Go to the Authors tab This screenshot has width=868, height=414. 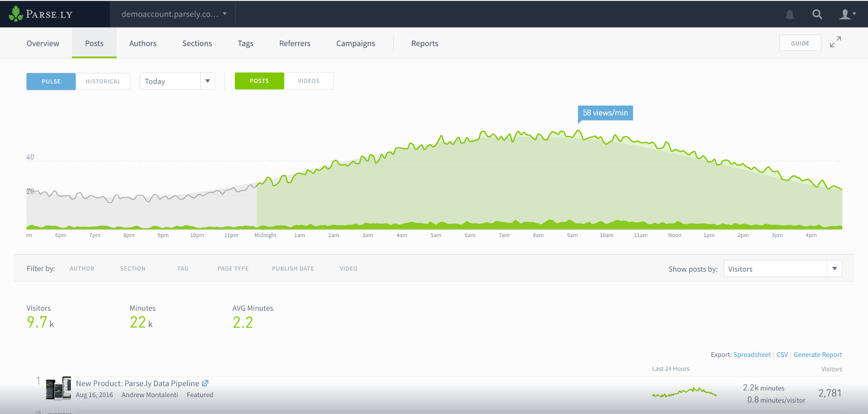click(143, 43)
